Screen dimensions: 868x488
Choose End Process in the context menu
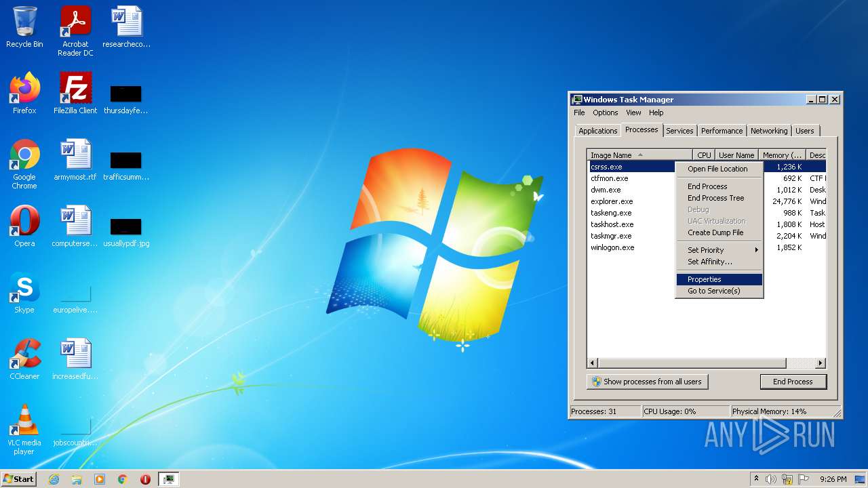pyautogui.click(x=719, y=186)
